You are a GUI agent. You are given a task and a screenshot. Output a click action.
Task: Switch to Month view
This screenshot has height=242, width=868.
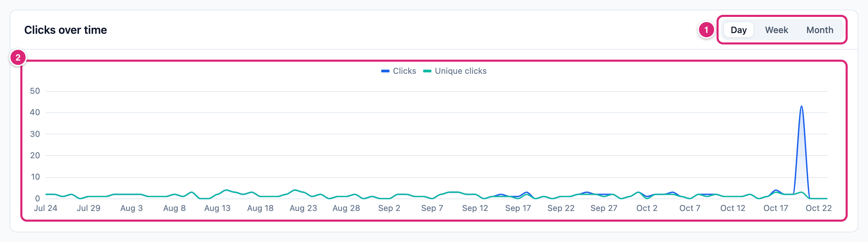820,30
